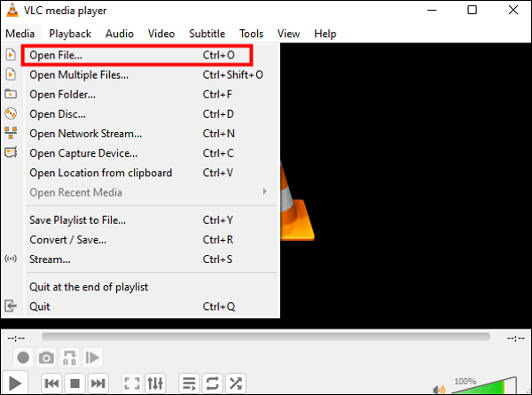Stop playback

pyautogui.click(x=74, y=383)
